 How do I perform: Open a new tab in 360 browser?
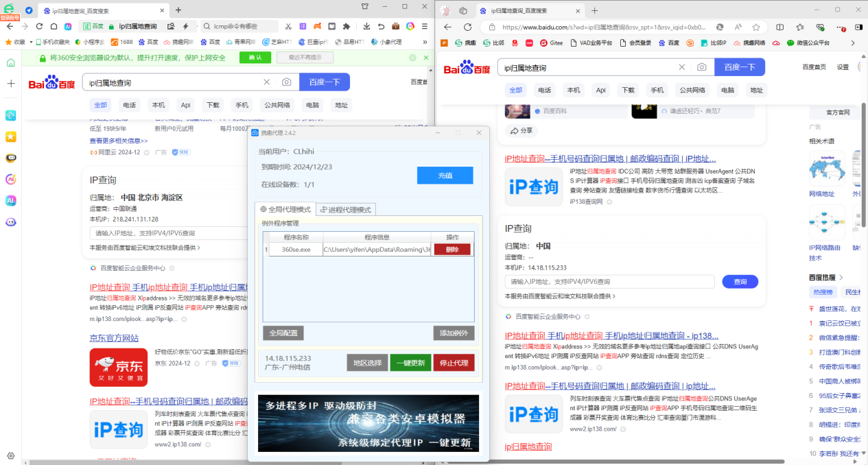(x=178, y=10)
